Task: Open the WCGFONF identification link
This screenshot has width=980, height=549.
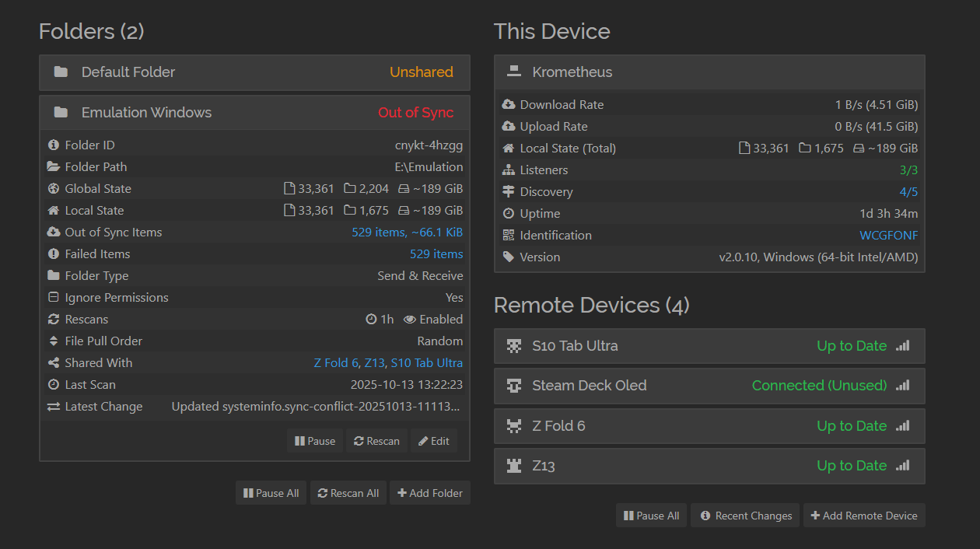Action: pos(888,236)
